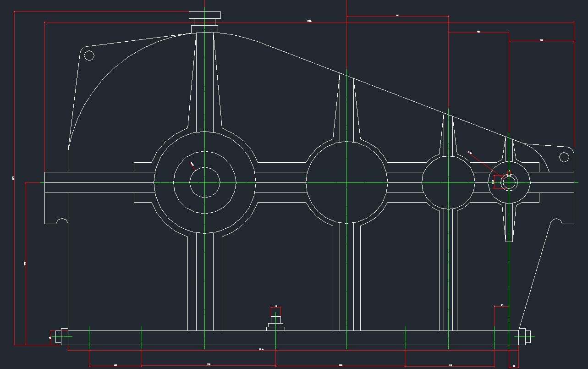Viewport: 588px width, 369px height.
Task: Click center of the second bearing circle
Action: point(347,182)
